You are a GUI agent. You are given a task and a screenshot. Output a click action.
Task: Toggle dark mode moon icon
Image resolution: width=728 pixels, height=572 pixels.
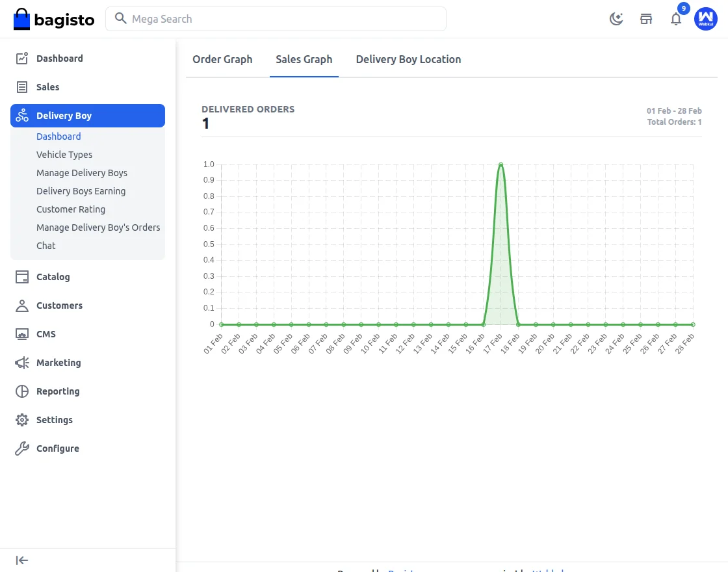pos(616,19)
